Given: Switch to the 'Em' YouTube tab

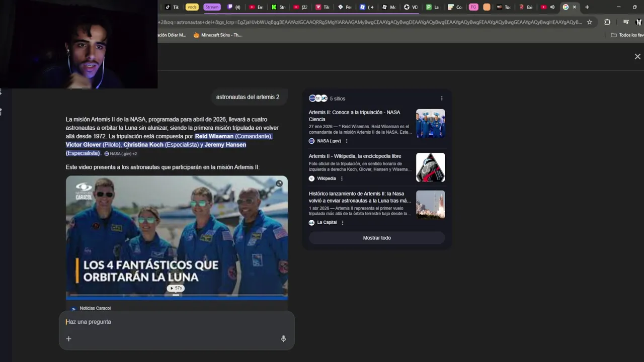Looking at the screenshot, I should (256, 7).
